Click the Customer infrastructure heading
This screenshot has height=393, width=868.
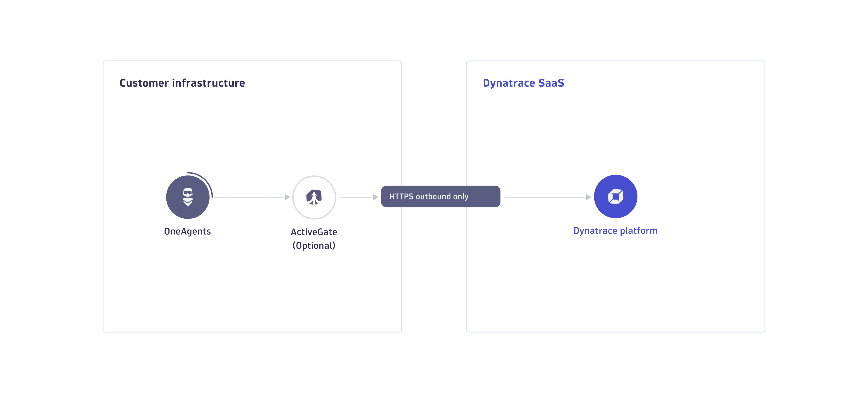[x=182, y=83]
